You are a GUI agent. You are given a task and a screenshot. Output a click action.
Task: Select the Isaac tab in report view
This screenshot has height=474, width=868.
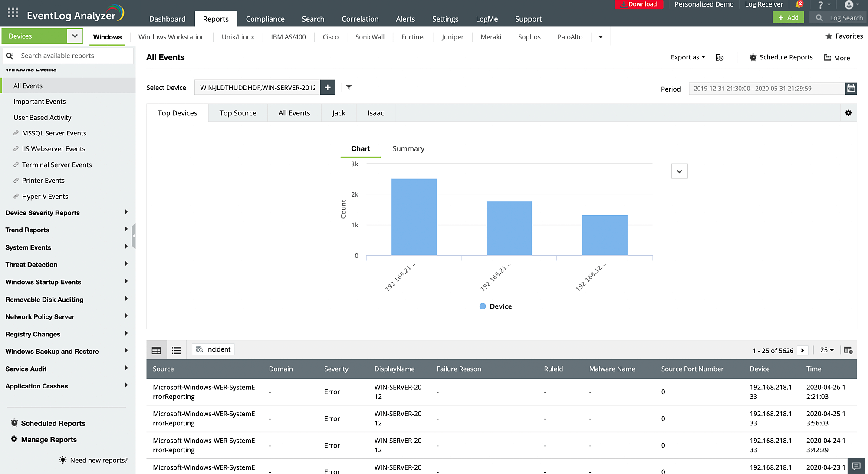[375, 113]
